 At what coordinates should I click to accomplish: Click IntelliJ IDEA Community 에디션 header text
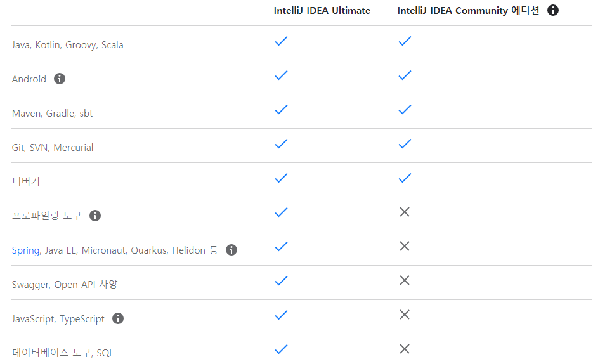tap(468, 11)
